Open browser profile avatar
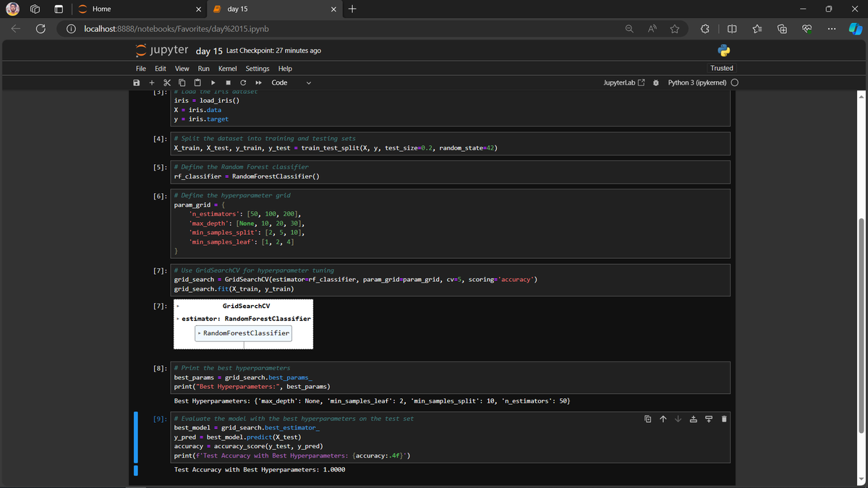 point(12,9)
